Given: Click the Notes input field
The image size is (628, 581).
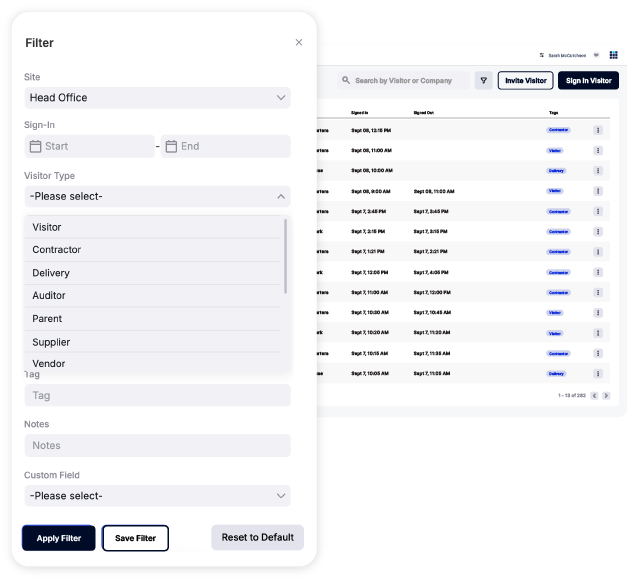Looking at the screenshot, I should [x=157, y=446].
